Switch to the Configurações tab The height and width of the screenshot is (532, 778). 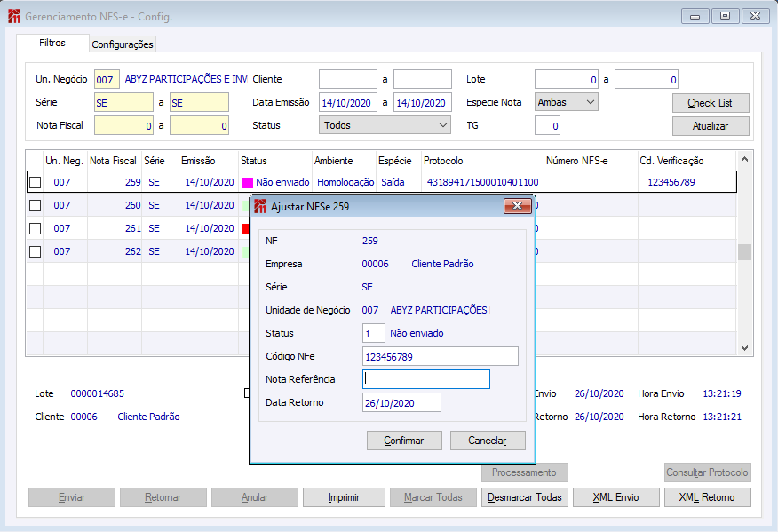point(123,44)
